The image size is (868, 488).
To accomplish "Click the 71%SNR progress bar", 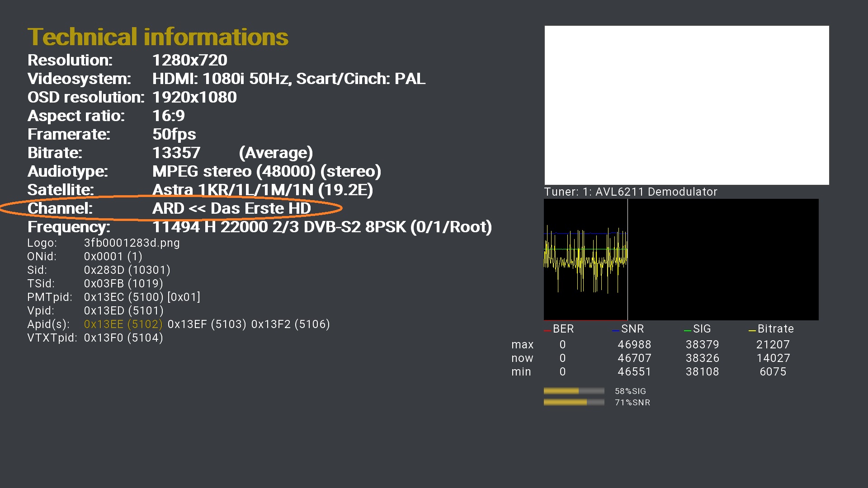I will 574,402.
